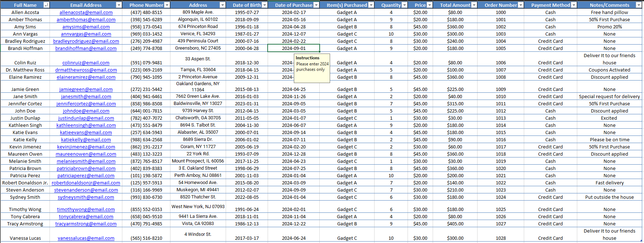Select the note 'Free hand pillow'

pyautogui.click(x=610, y=12)
